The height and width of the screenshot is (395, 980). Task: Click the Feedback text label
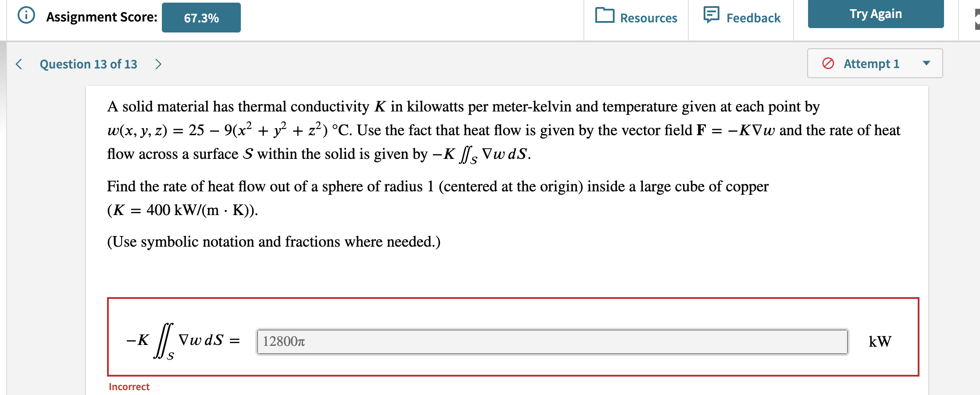pyautogui.click(x=753, y=18)
